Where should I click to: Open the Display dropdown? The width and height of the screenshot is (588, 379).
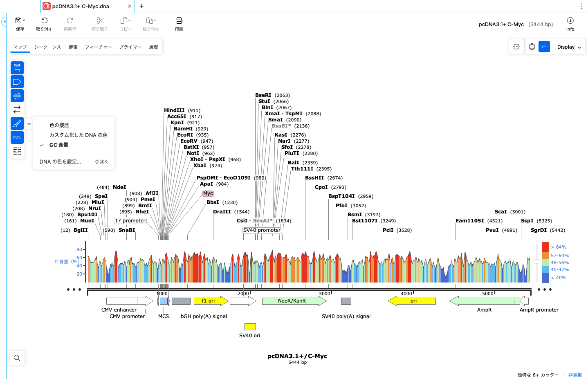[x=568, y=47]
